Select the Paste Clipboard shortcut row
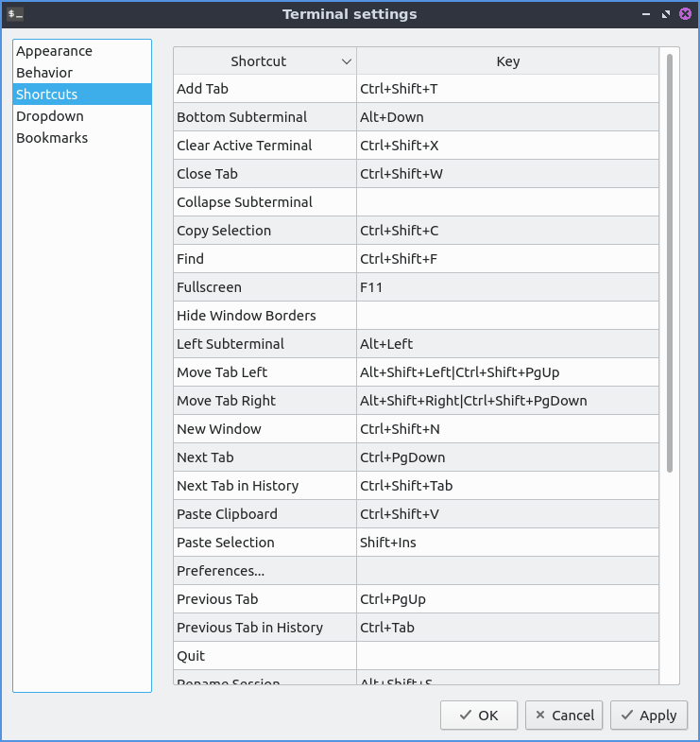 265,514
